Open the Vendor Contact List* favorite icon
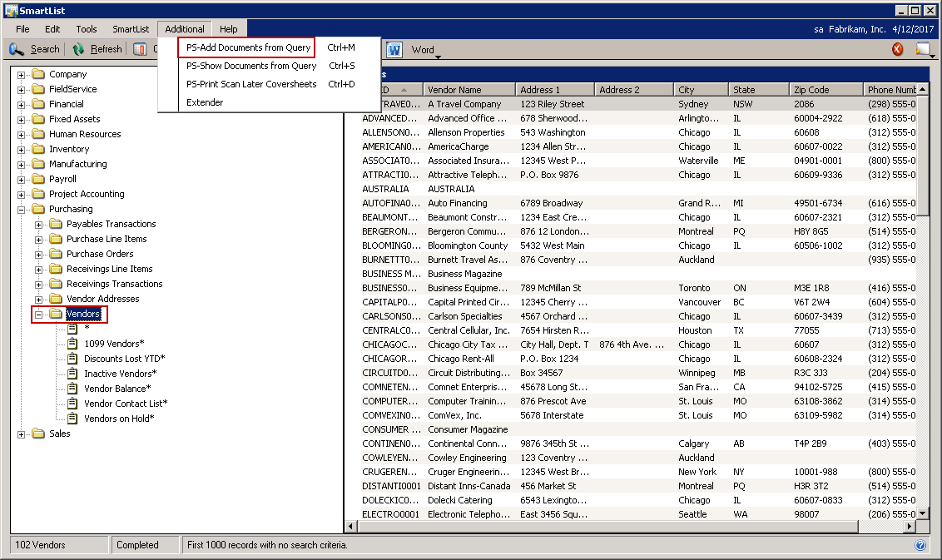Viewport: 942px width, 560px height. click(72, 404)
